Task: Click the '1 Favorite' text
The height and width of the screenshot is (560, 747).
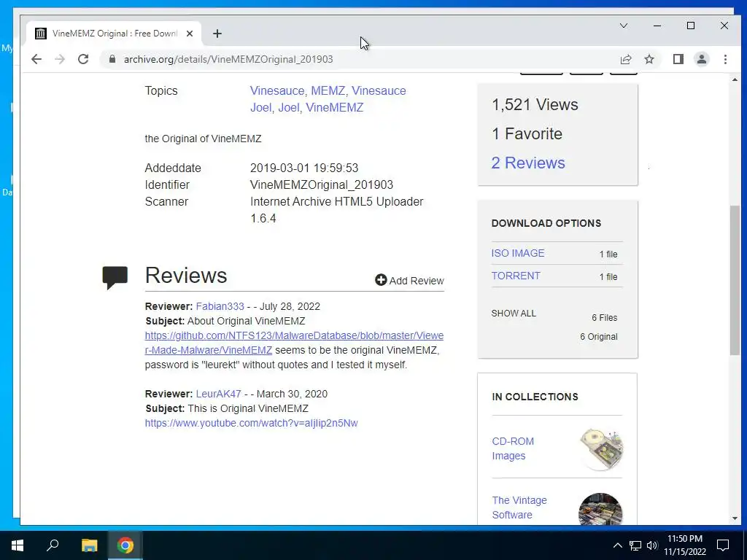Action: pos(527,134)
